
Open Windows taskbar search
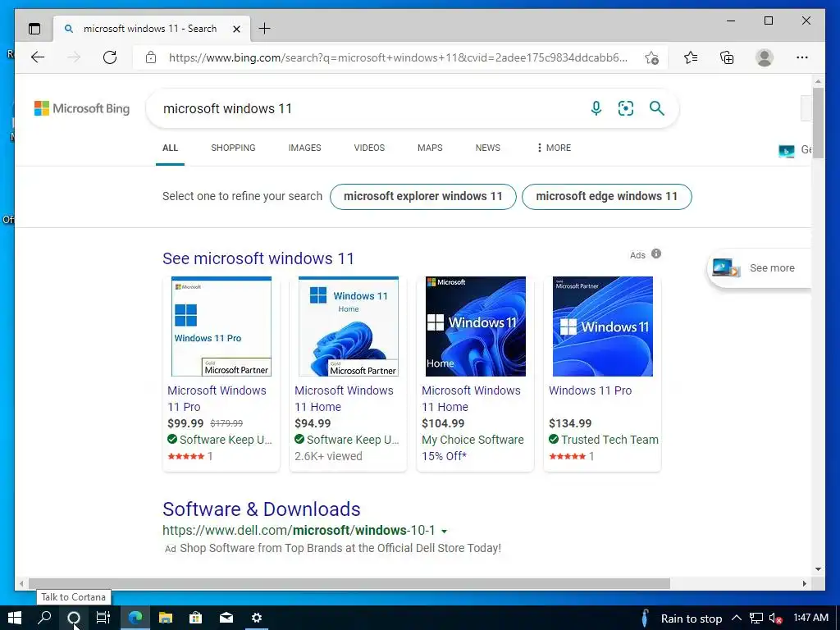point(44,618)
